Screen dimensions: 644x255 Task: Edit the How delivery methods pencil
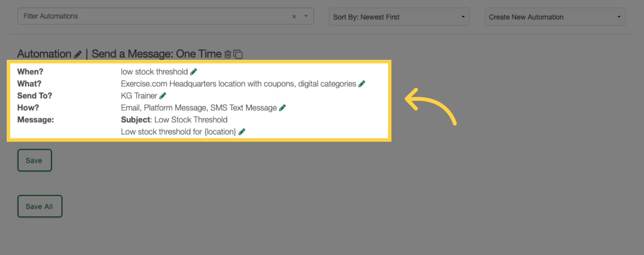point(282,108)
